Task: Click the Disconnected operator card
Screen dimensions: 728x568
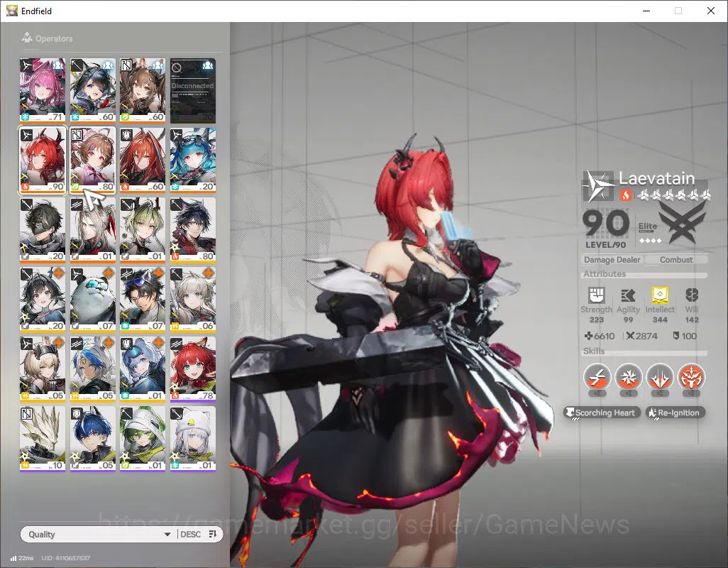Action: click(193, 90)
